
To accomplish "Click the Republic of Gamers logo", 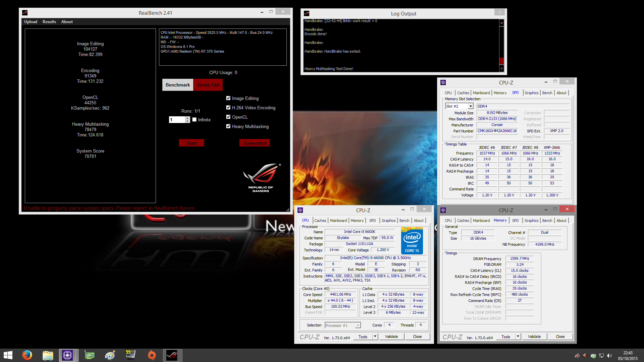I will (261, 178).
